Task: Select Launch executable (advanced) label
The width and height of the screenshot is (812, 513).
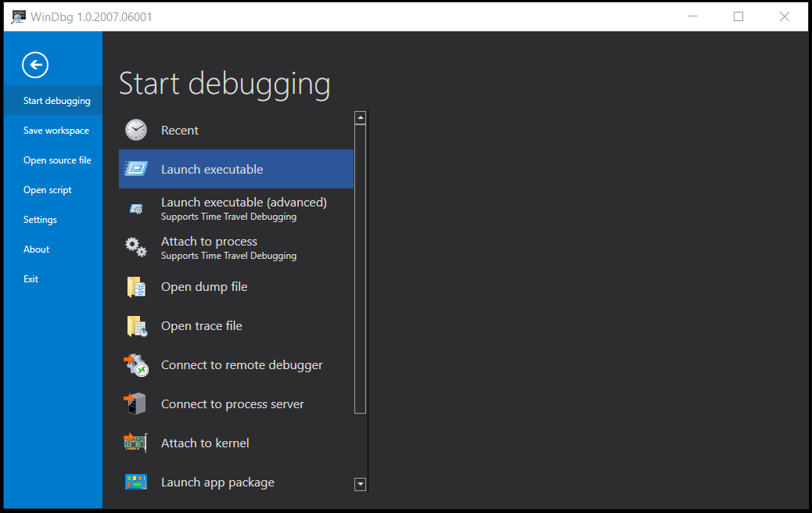Action: tap(244, 203)
